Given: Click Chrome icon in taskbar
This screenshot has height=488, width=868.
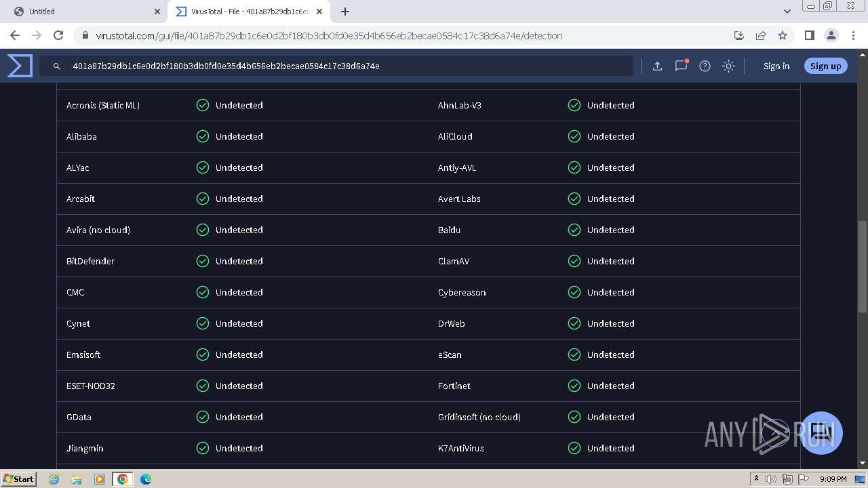Looking at the screenshot, I should tap(123, 479).
